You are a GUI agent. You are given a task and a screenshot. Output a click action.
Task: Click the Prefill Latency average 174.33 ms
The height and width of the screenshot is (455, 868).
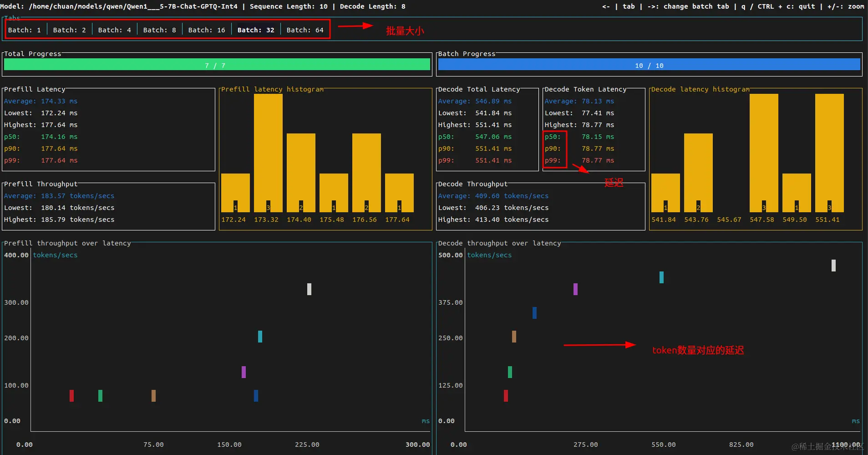pyautogui.click(x=41, y=101)
